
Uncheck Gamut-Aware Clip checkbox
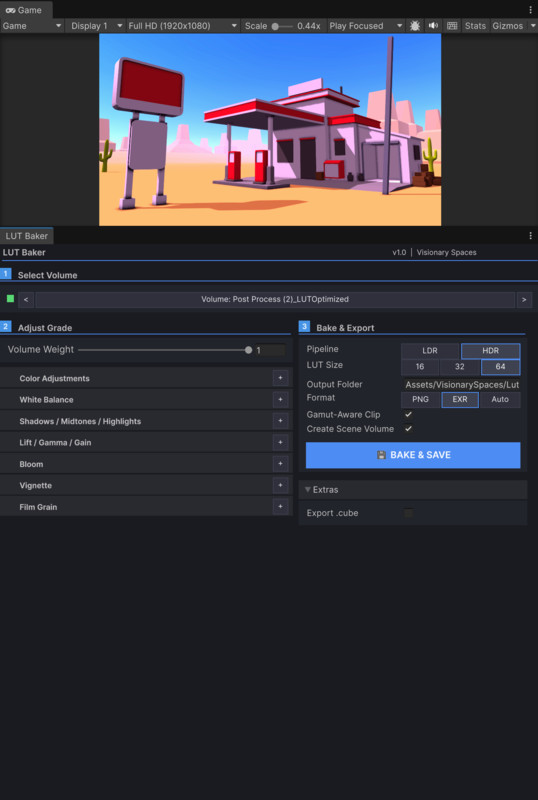[x=408, y=414]
